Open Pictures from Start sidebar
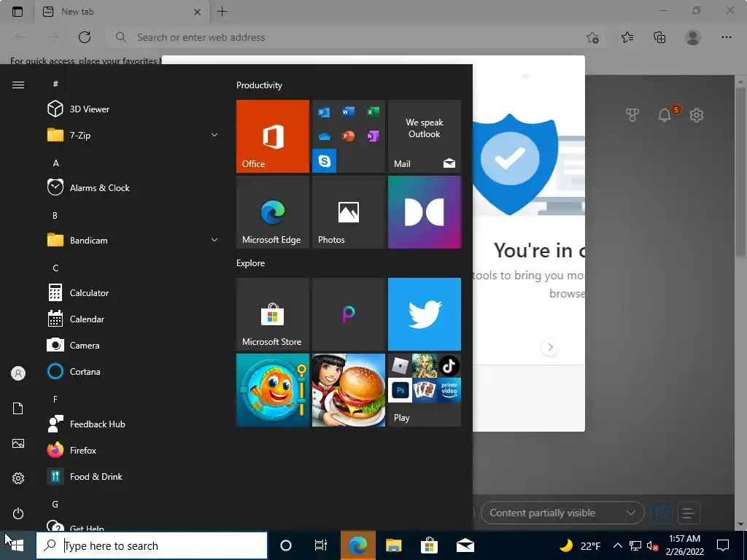This screenshot has height=560, width=747. (18, 443)
